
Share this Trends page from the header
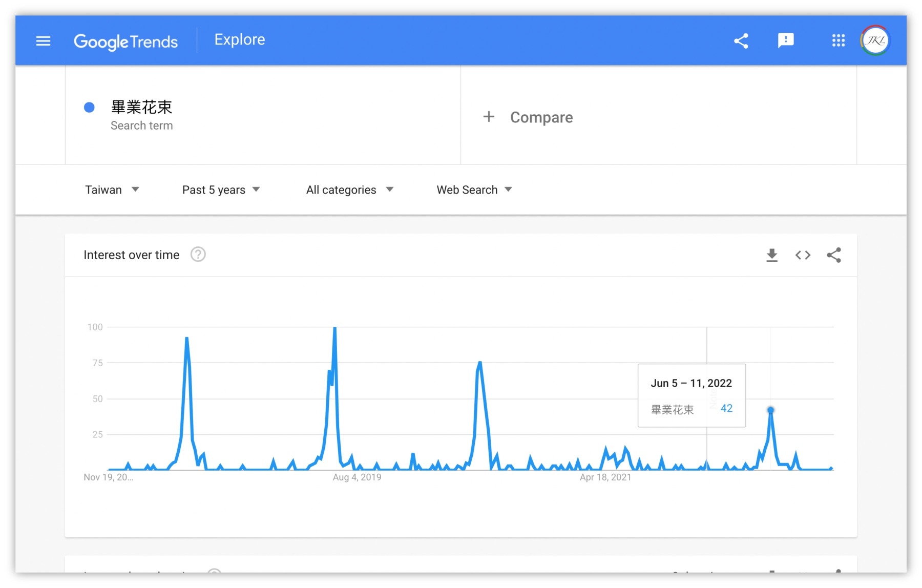pyautogui.click(x=741, y=41)
